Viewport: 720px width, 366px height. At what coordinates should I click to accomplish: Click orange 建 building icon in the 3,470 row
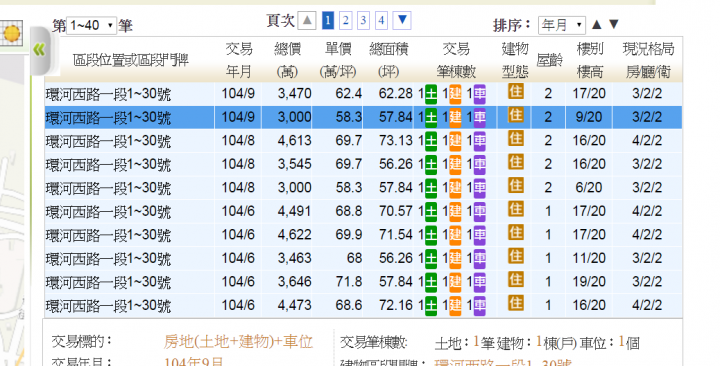click(x=455, y=94)
